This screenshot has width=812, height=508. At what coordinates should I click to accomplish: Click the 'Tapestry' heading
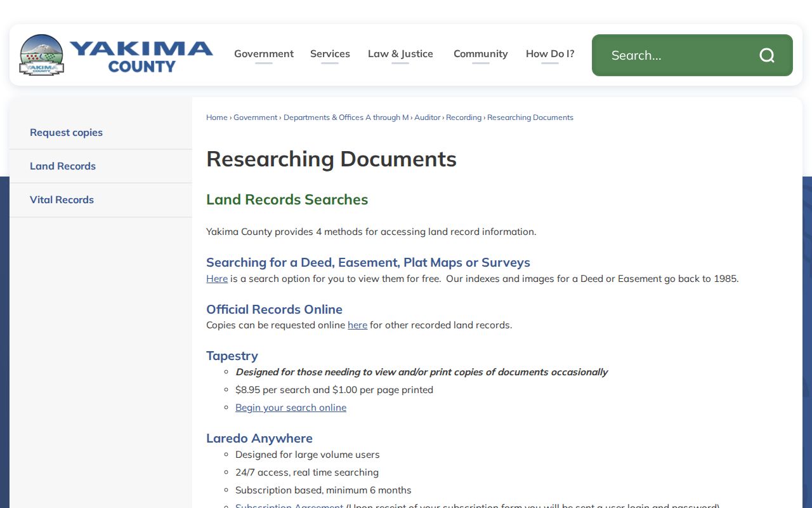(232, 356)
